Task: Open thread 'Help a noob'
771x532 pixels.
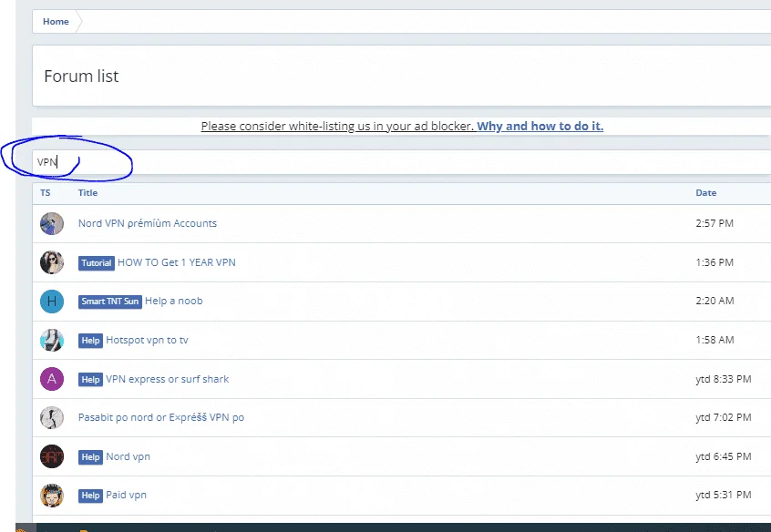Action: 173,301
